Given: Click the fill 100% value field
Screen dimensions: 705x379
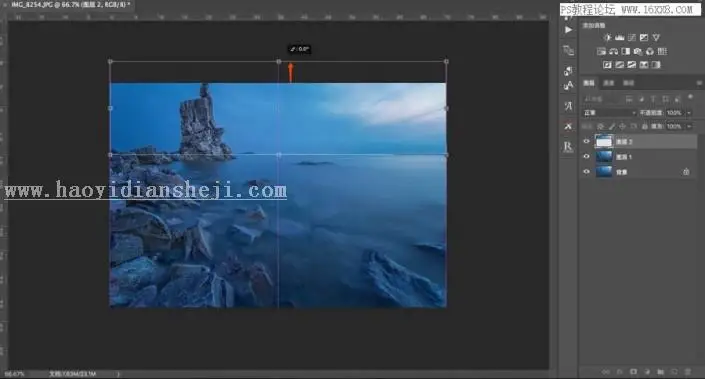Looking at the screenshot, I should pyautogui.click(x=674, y=127).
